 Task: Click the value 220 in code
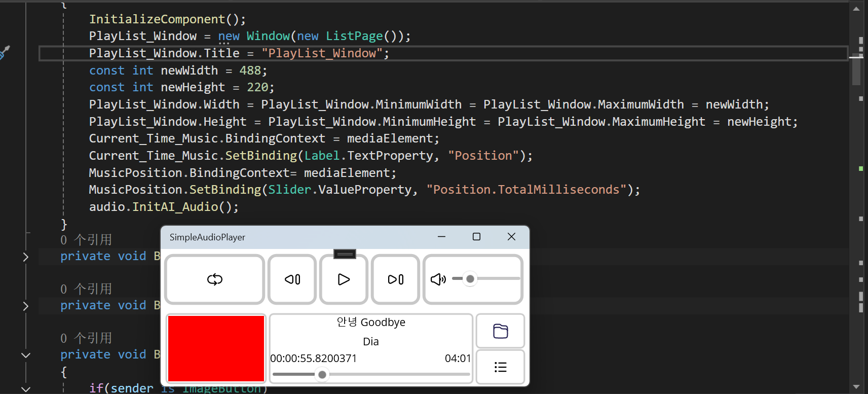tap(257, 87)
